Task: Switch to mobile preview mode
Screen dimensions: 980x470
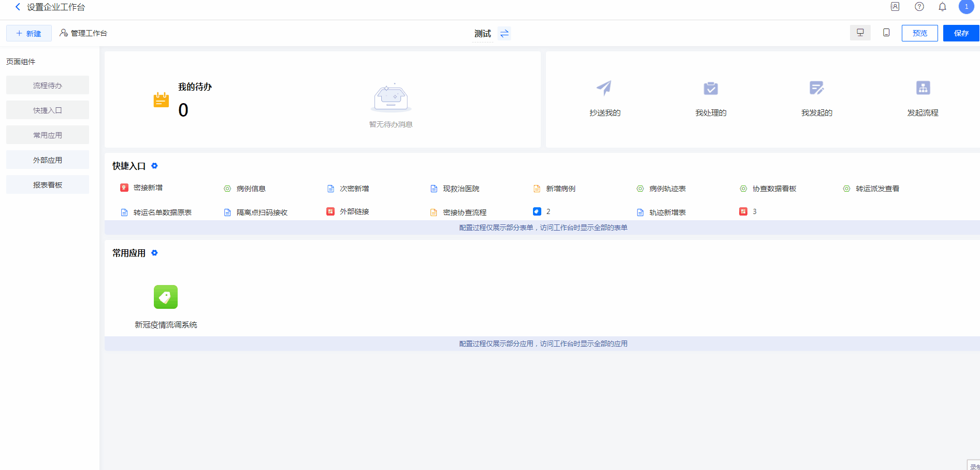Action: (x=886, y=33)
